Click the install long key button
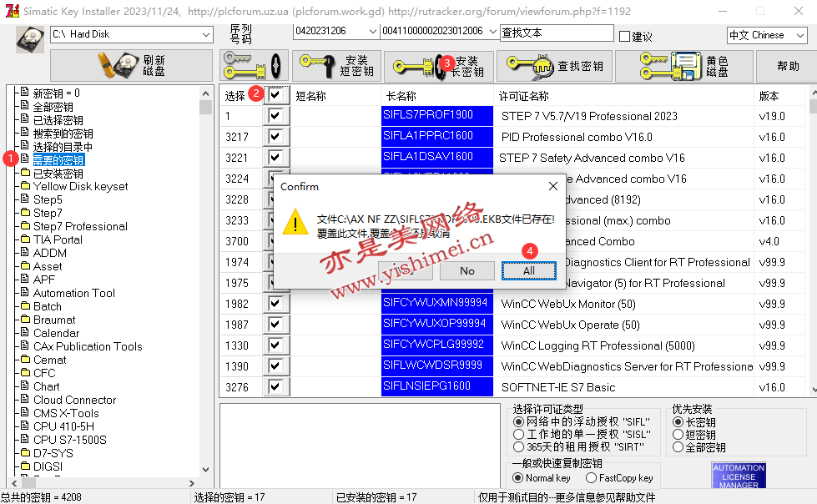This screenshot has width=817, height=504. (439, 66)
